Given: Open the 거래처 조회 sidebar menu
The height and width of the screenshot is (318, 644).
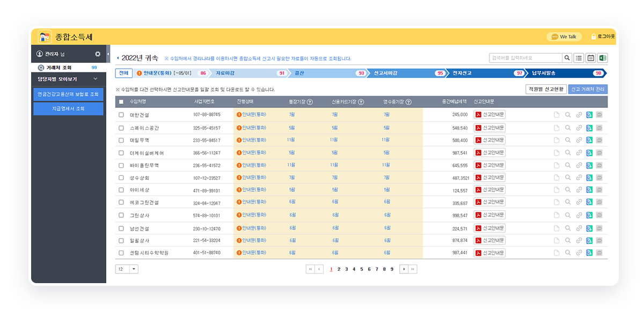Looking at the screenshot, I should point(68,68).
